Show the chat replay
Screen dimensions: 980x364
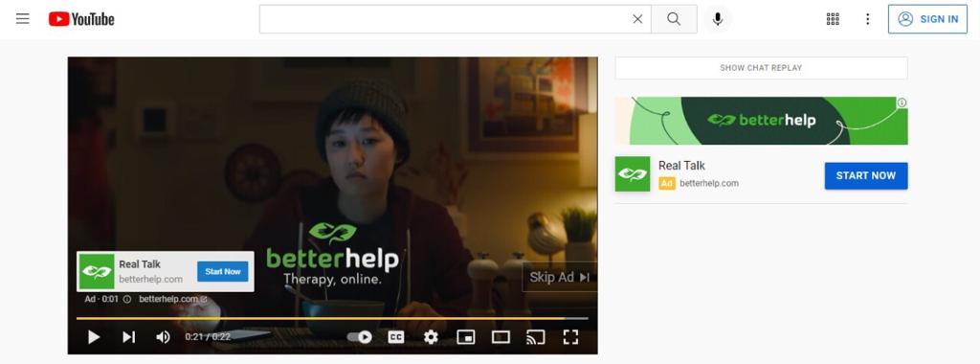(761, 68)
